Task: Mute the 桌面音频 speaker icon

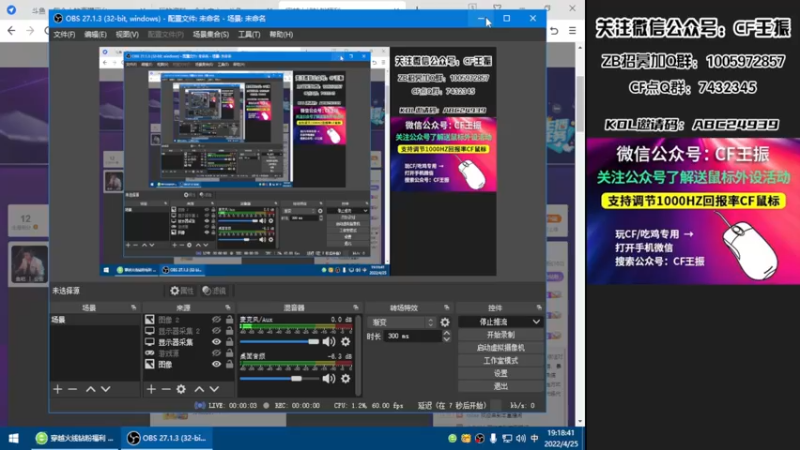Action: coord(329,379)
